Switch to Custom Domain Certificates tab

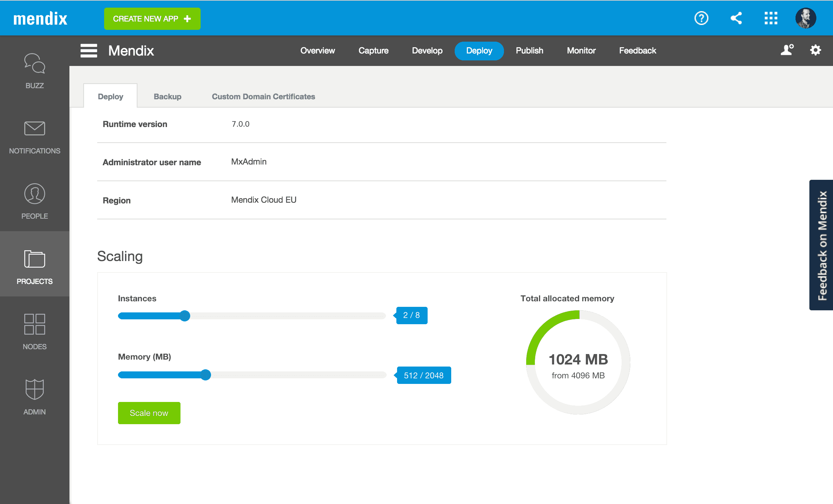click(x=263, y=96)
